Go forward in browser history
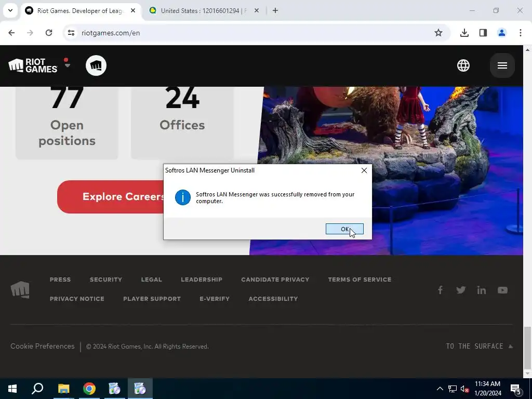The image size is (532, 399). [x=30, y=33]
